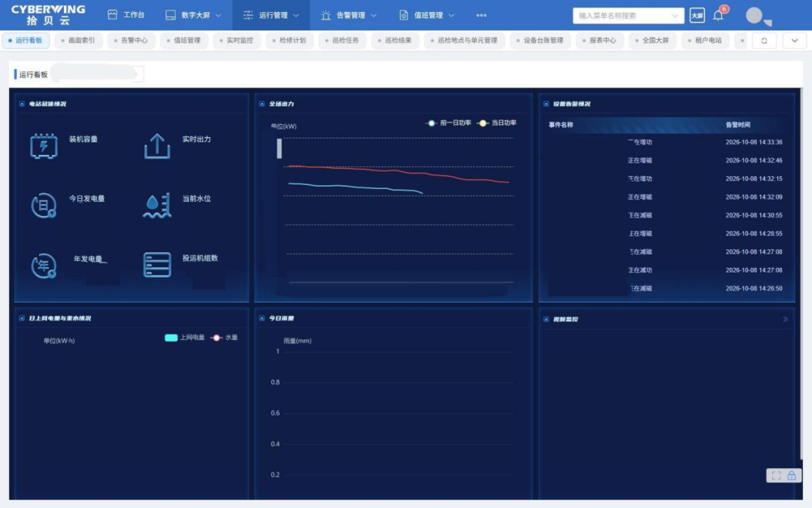Click the real-time output (实时出力) upload icon
812x508 pixels.
pos(157,146)
